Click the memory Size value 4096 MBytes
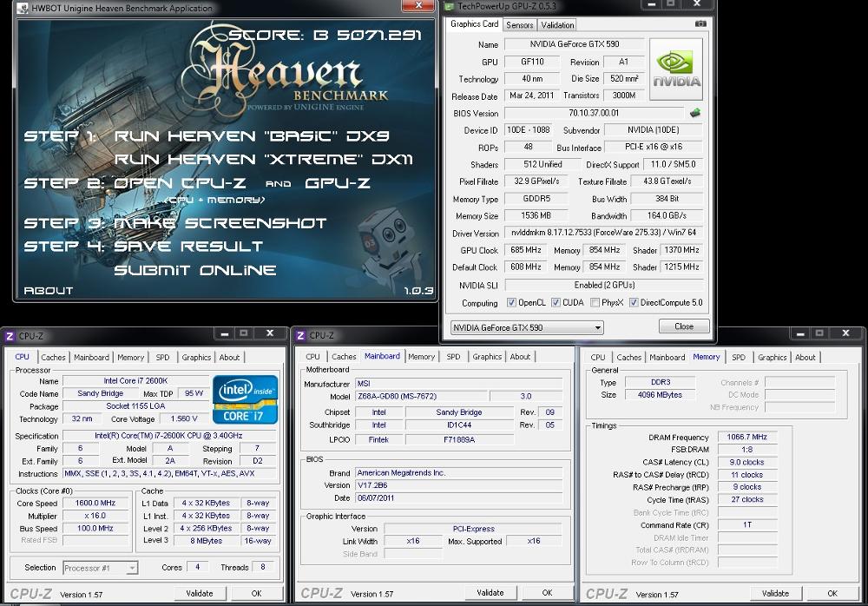The image size is (868, 606). click(x=660, y=395)
